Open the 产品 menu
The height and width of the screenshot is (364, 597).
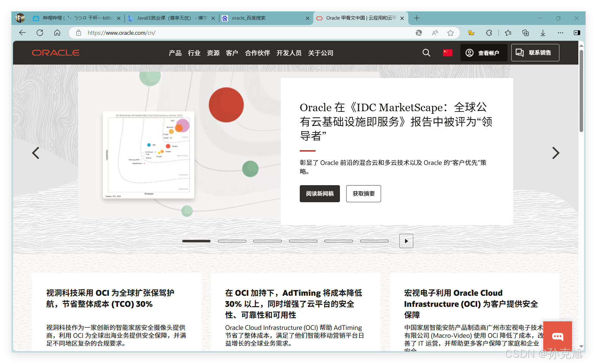pos(175,53)
